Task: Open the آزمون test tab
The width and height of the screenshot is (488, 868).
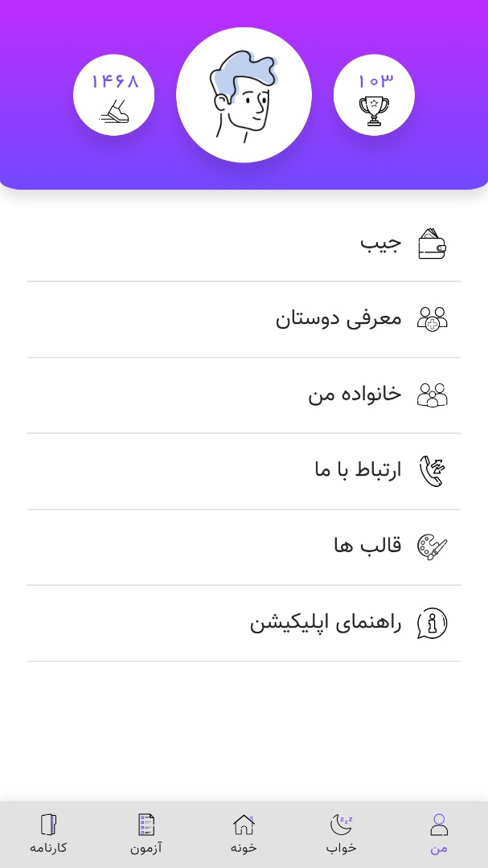Action: 146,833
